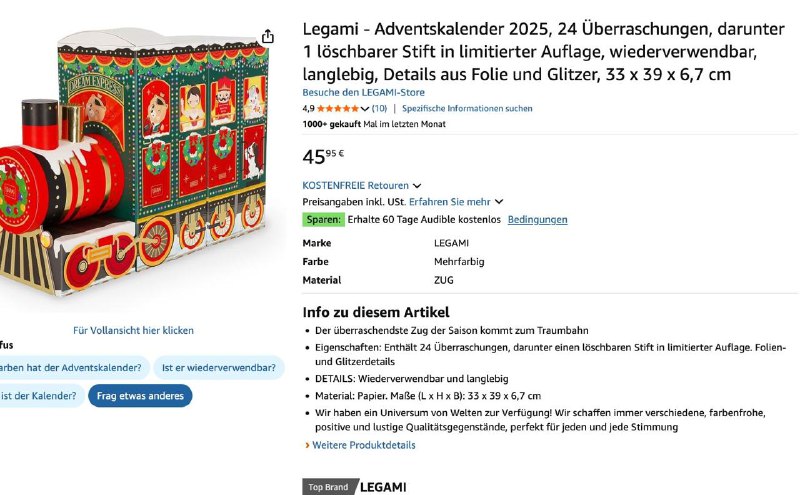Select the '...ist der Kalender?' question chip
The width and height of the screenshot is (800, 495).
point(40,395)
